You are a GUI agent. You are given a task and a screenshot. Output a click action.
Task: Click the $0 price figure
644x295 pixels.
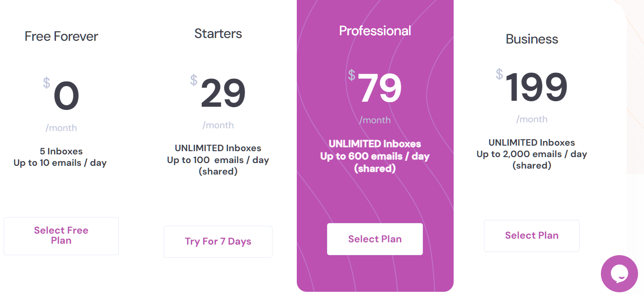point(66,97)
